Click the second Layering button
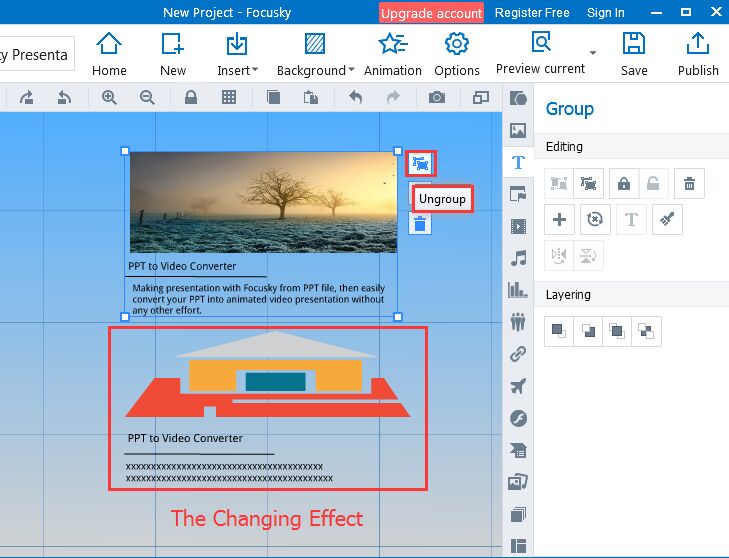This screenshot has width=729, height=558. [x=588, y=331]
